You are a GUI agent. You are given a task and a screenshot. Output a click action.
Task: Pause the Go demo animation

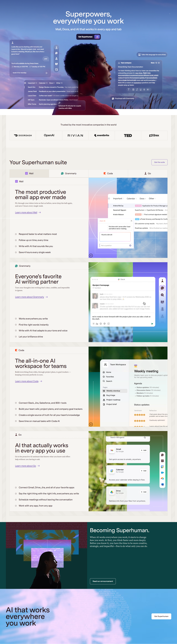coord(91,509)
